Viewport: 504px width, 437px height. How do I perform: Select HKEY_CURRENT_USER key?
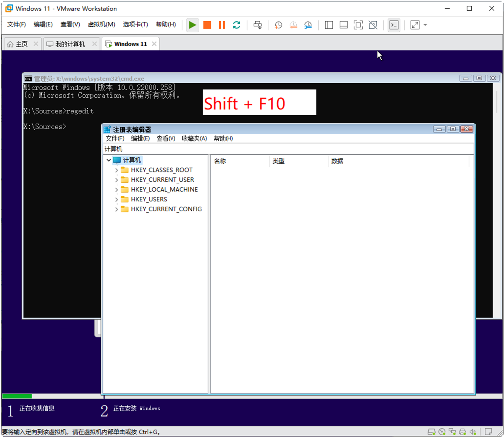(162, 180)
